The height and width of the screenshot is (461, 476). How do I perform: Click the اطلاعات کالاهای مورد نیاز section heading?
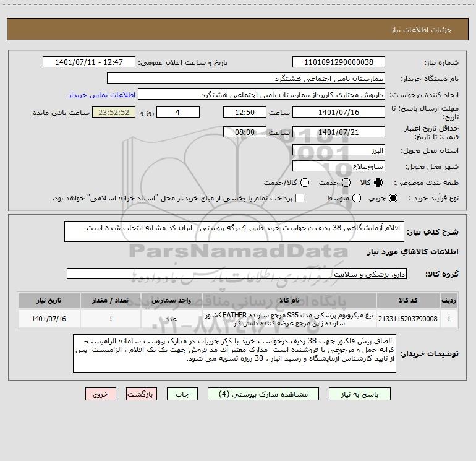coord(412,252)
